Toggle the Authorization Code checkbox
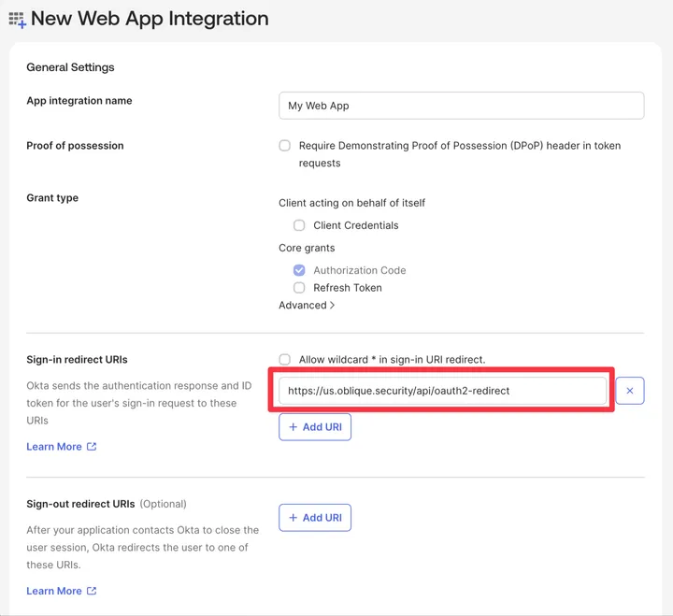This screenshot has width=673, height=616. click(299, 270)
